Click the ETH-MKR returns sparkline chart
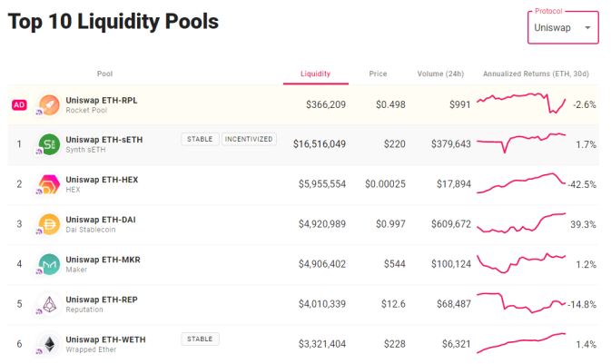Image resolution: width=611 pixels, height=364 pixels. [x=521, y=262]
